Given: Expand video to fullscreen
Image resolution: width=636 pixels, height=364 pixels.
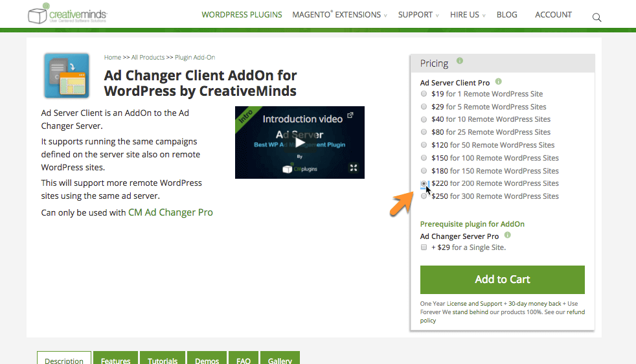Looking at the screenshot, I should point(354,168).
